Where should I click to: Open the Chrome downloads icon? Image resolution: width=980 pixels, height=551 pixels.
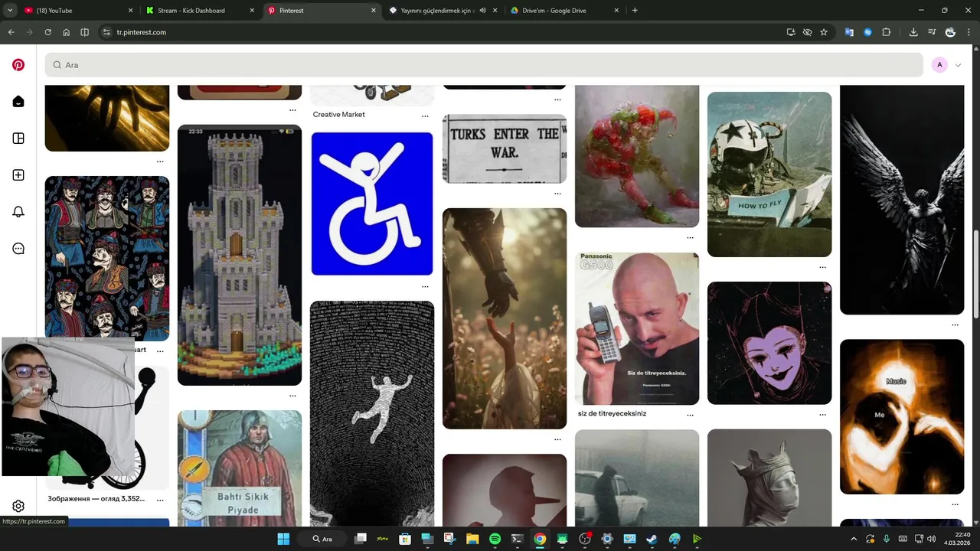tap(913, 32)
